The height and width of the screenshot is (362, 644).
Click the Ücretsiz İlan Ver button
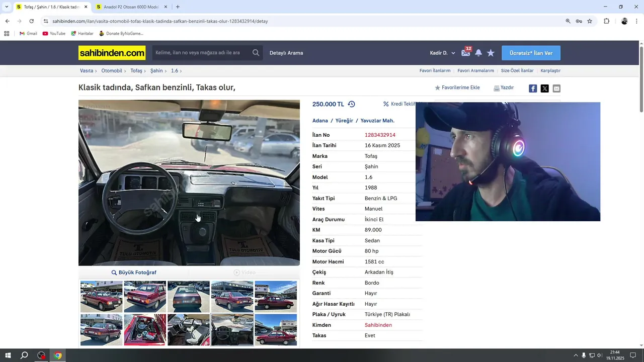[x=531, y=53]
